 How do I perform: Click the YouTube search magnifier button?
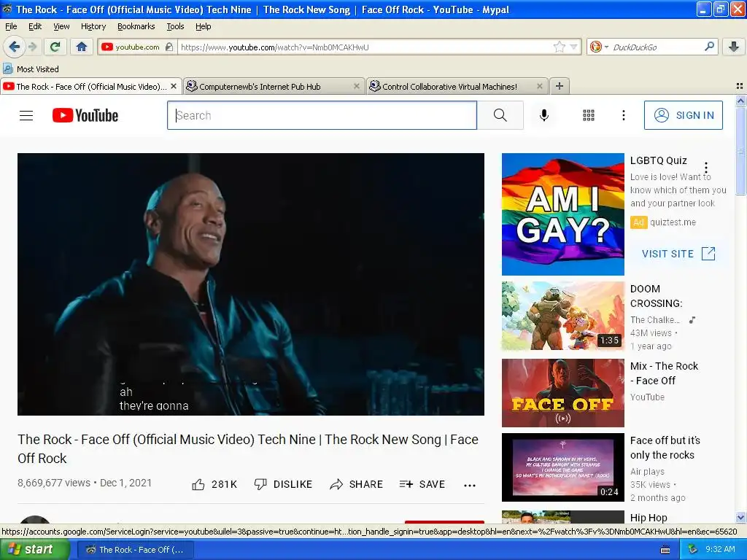tap(500, 115)
